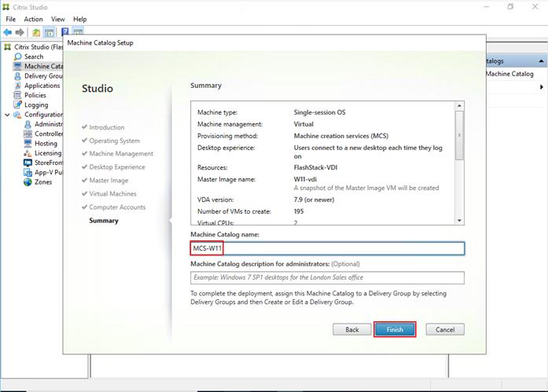This screenshot has height=392, width=548.
Task: Open the Help menu
Action: 79,19
